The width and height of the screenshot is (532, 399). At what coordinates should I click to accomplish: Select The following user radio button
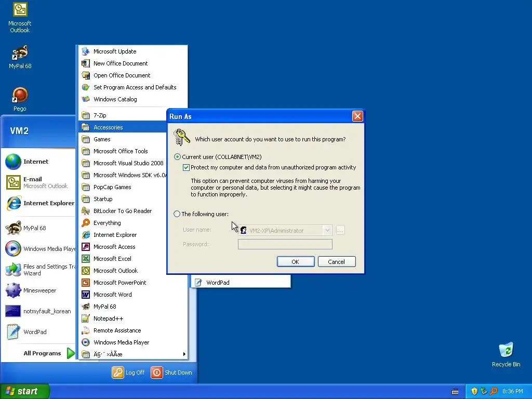[177, 214]
